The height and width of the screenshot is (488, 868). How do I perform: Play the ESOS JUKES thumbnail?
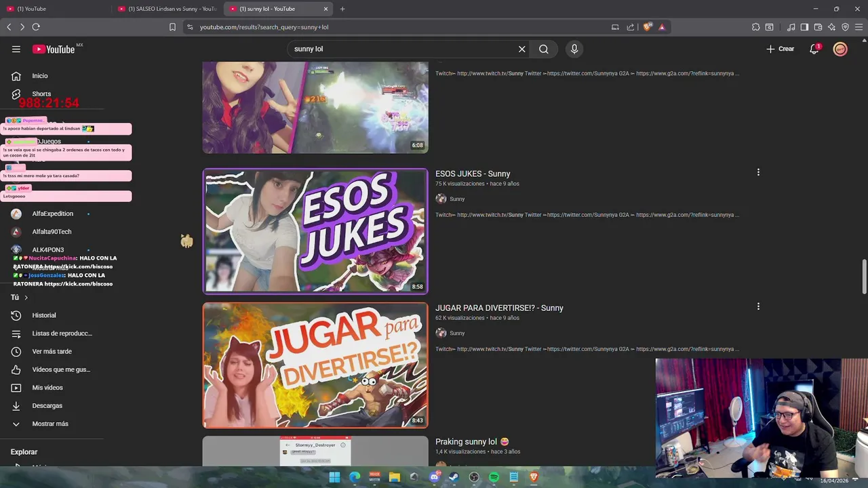(315, 231)
